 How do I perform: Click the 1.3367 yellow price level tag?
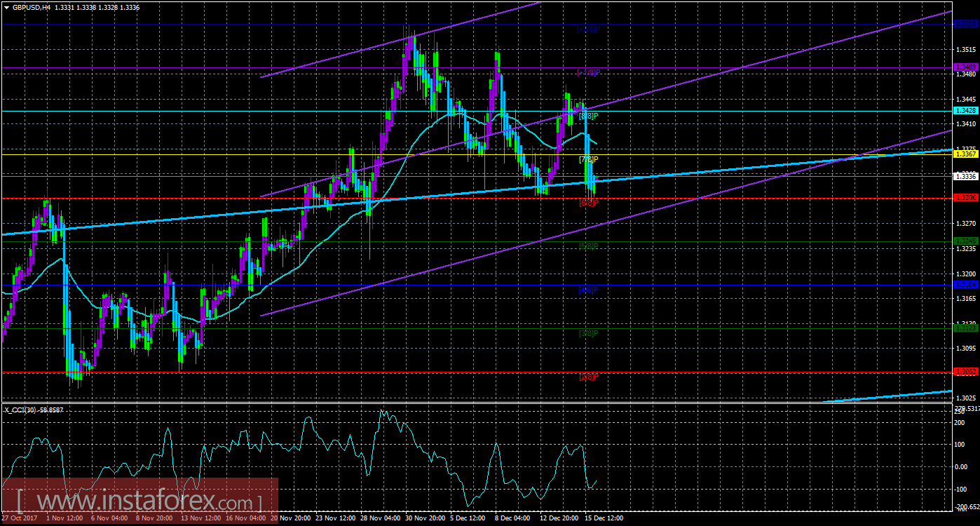point(965,154)
